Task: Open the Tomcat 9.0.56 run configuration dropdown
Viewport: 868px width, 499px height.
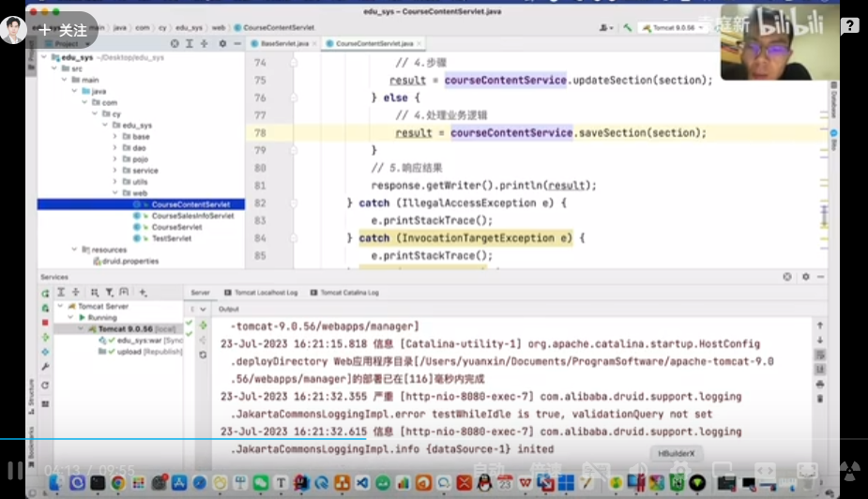Action: pos(675,27)
